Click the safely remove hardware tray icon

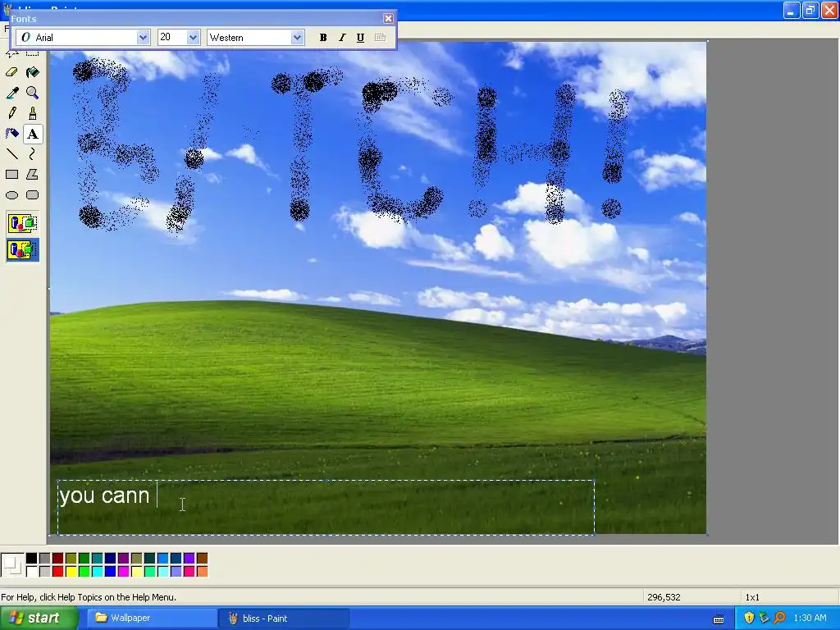tap(764, 619)
